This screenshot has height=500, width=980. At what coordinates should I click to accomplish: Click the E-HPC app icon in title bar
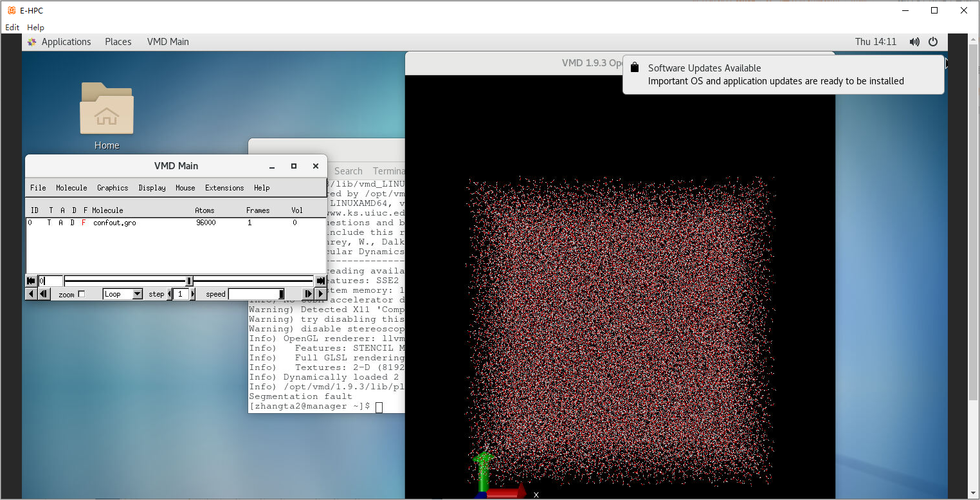pos(11,10)
